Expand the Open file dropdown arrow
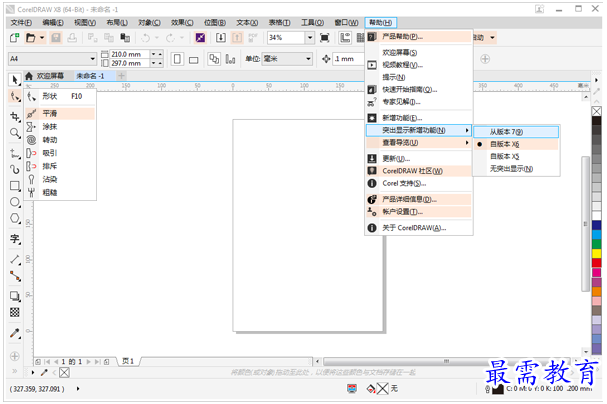The width and height of the screenshot is (607, 404). click(42, 38)
